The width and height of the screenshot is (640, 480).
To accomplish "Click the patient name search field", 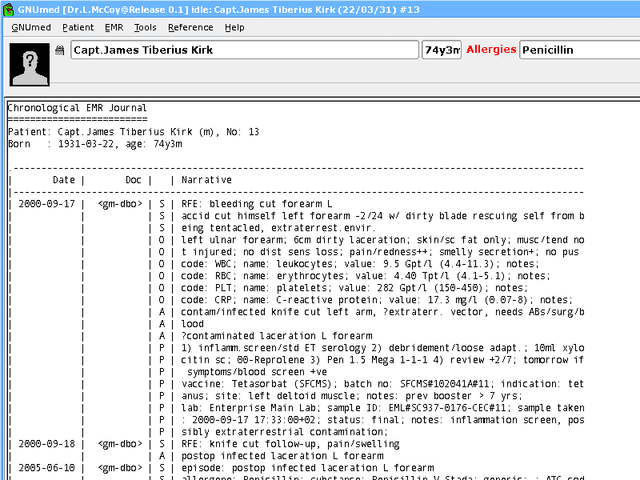I will [244, 50].
